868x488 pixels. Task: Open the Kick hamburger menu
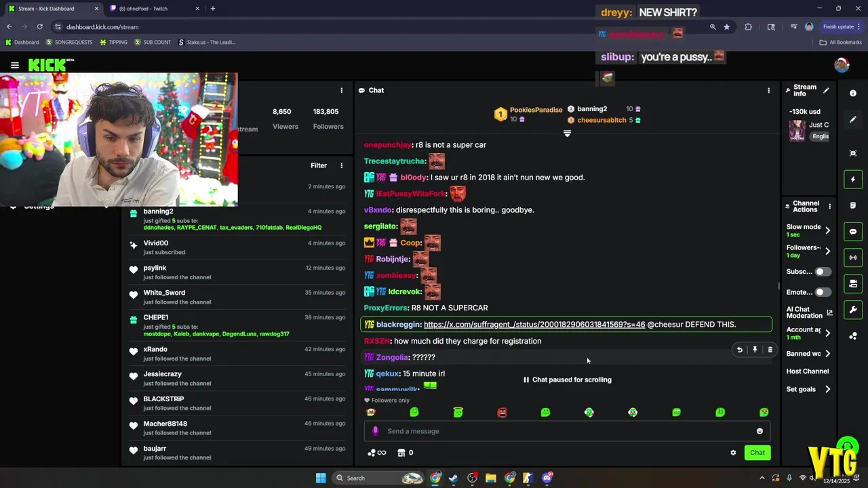[x=15, y=65]
